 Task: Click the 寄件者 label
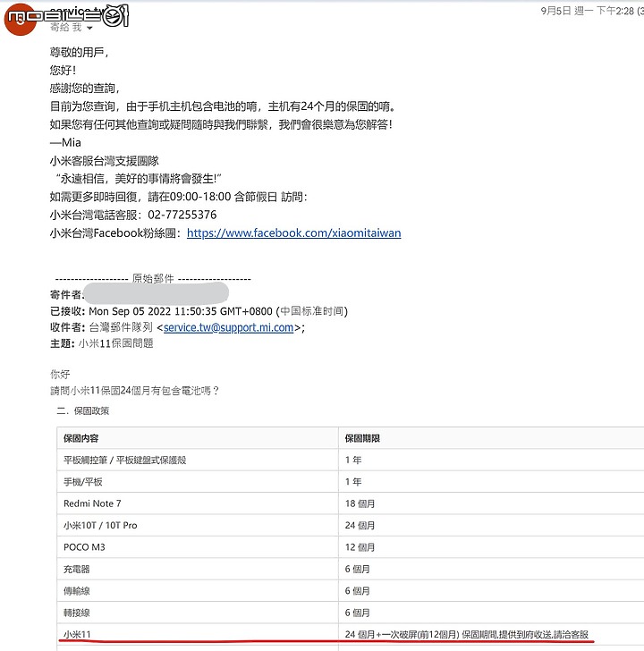66,294
